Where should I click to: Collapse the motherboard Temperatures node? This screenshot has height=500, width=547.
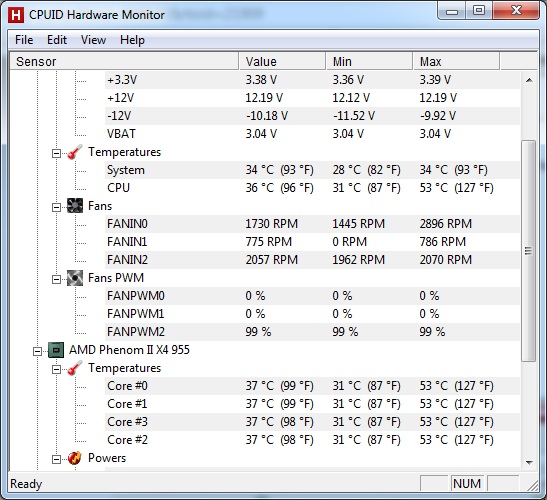(x=56, y=154)
